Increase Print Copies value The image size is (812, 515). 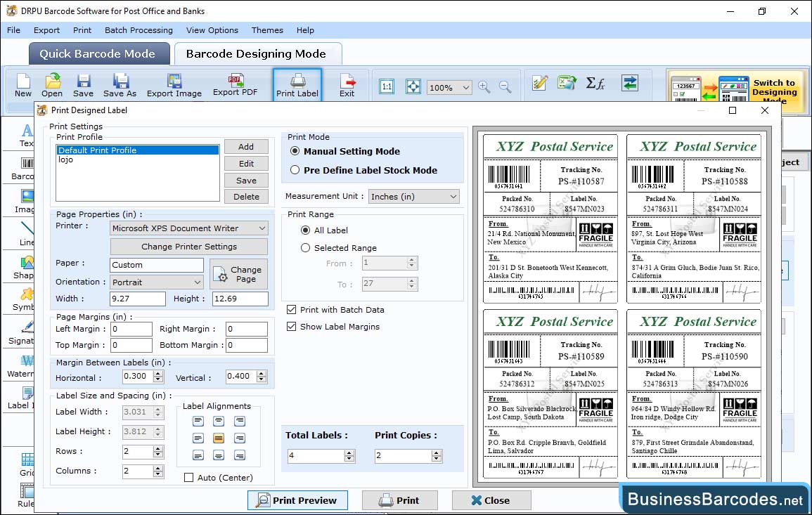pyautogui.click(x=437, y=453)
